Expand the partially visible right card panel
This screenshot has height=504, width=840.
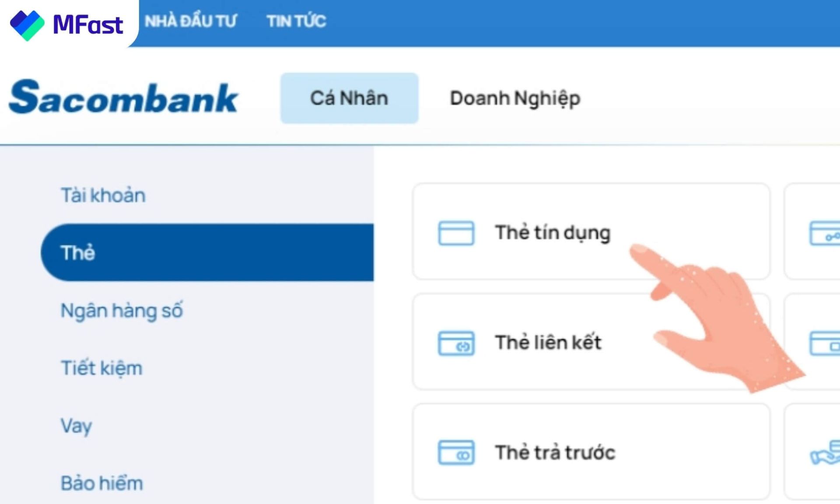(822, 232)
